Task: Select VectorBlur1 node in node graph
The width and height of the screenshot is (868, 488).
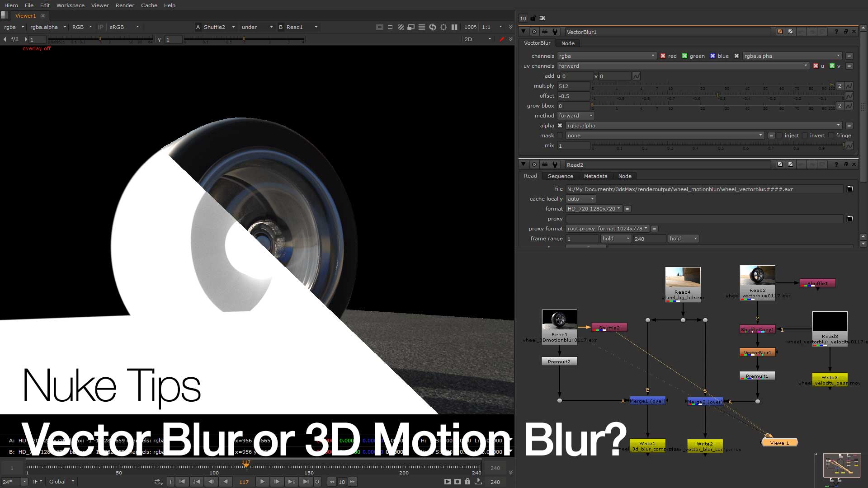Action: click(757, 352)
